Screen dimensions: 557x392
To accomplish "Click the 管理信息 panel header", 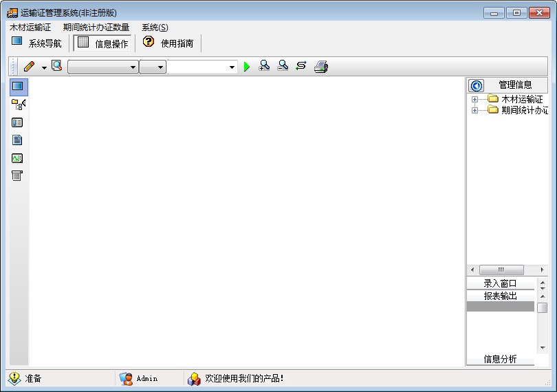I will point(515,85).
